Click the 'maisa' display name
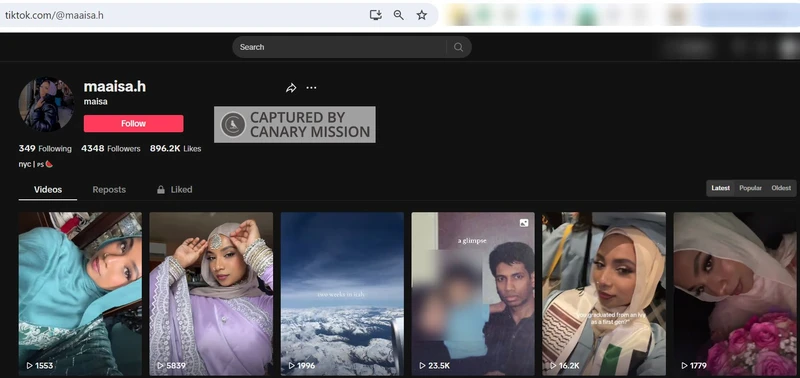 click(x=95, y=102)
